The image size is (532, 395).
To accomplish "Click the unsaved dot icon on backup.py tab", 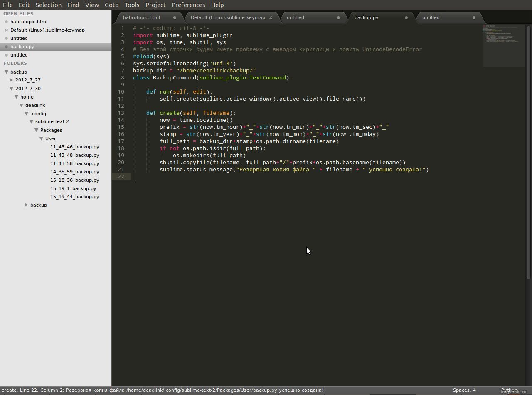I will tap(406, 17).
